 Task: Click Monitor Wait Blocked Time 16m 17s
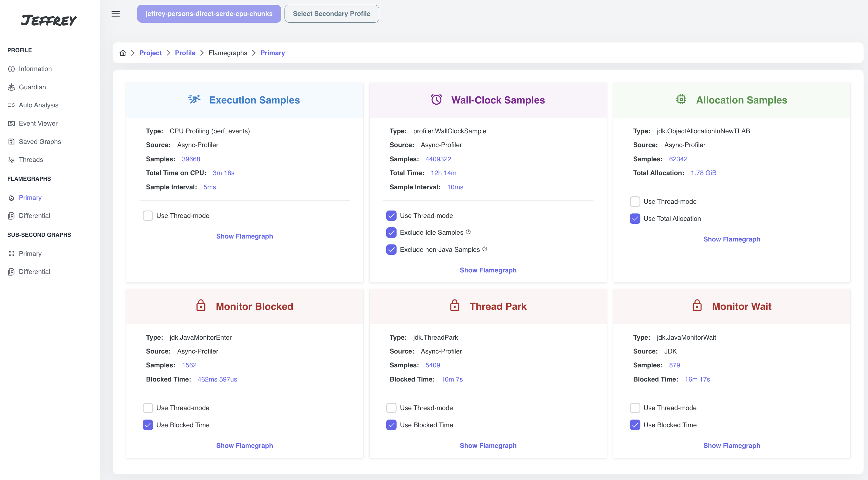click(697, 379)
